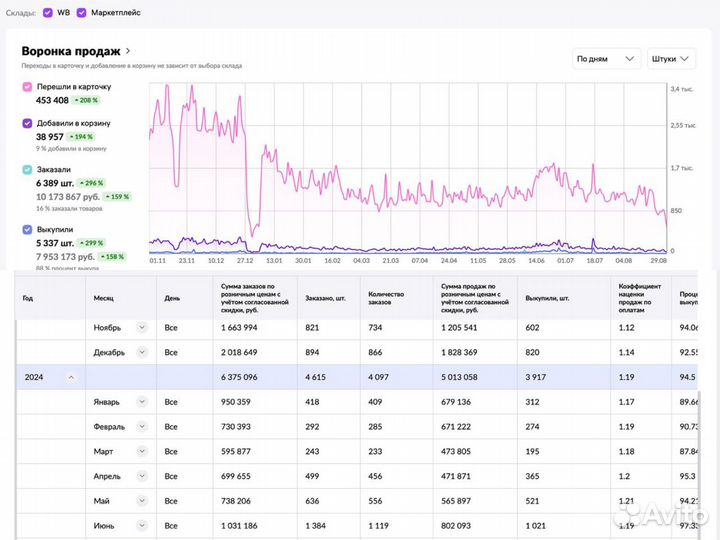Toggle the Маркетплейс warehouse checkbox
This screenshot has width=720, height=540.
[82, 13]
